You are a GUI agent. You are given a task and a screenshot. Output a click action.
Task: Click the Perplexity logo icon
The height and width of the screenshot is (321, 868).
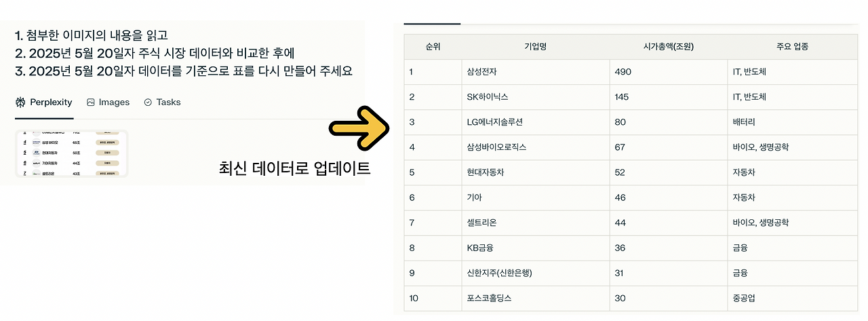[20, 102]
